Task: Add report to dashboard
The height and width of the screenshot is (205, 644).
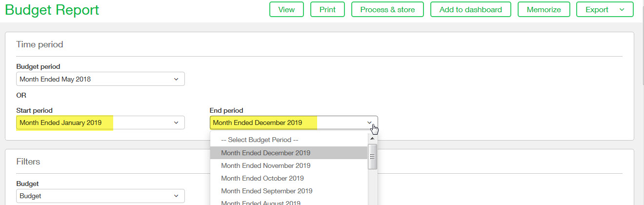Action: click(x=470, y=10)
